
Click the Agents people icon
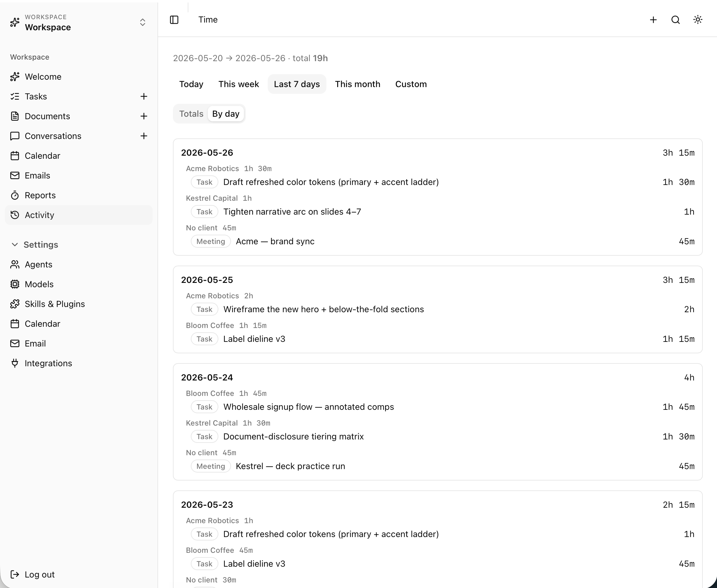(15, 265)
